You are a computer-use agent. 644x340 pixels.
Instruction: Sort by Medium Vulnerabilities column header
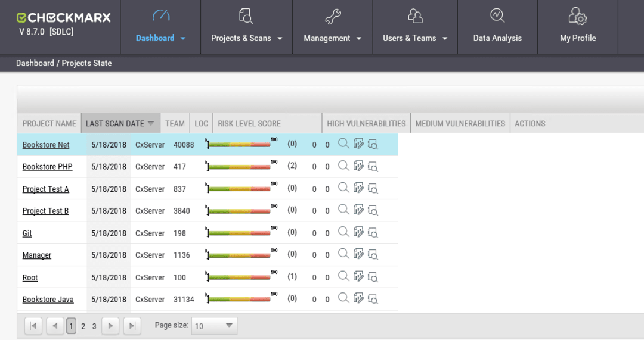(460, 123)
